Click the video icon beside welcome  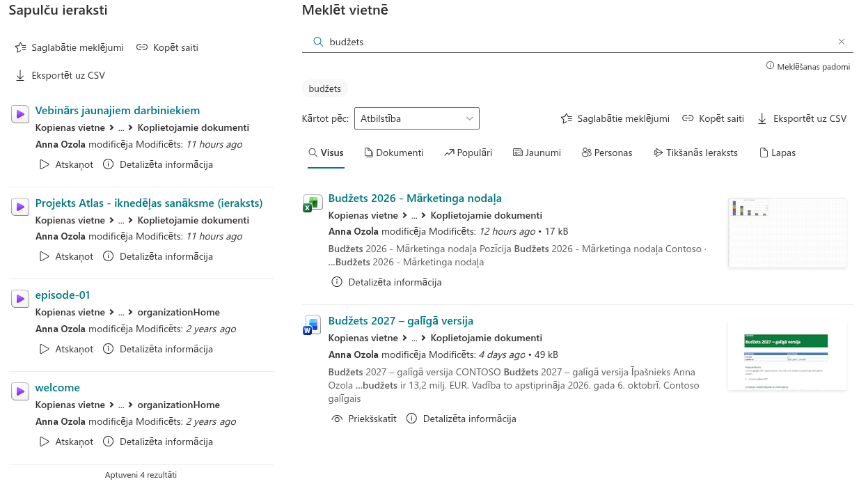coord(19,391)
